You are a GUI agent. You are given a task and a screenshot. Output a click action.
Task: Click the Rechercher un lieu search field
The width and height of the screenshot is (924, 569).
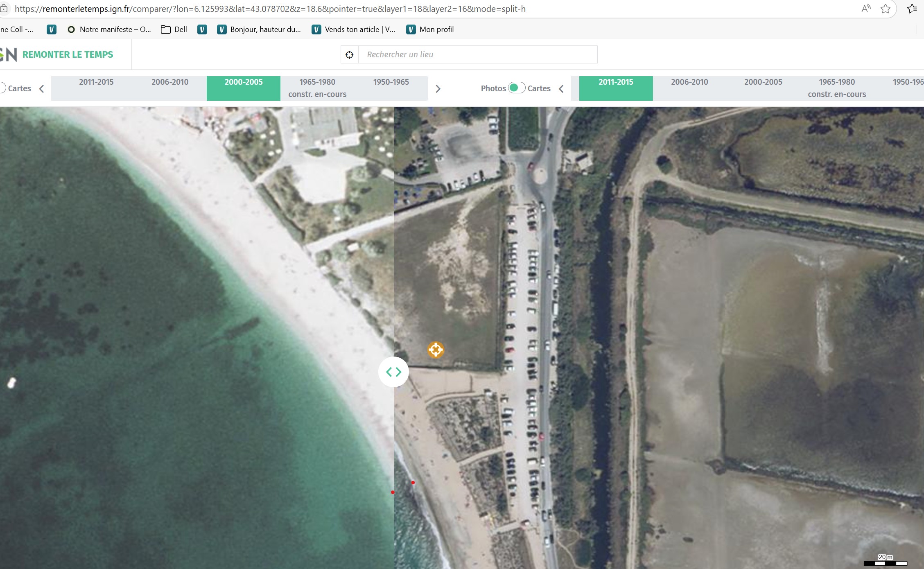(x=477, y=54)
